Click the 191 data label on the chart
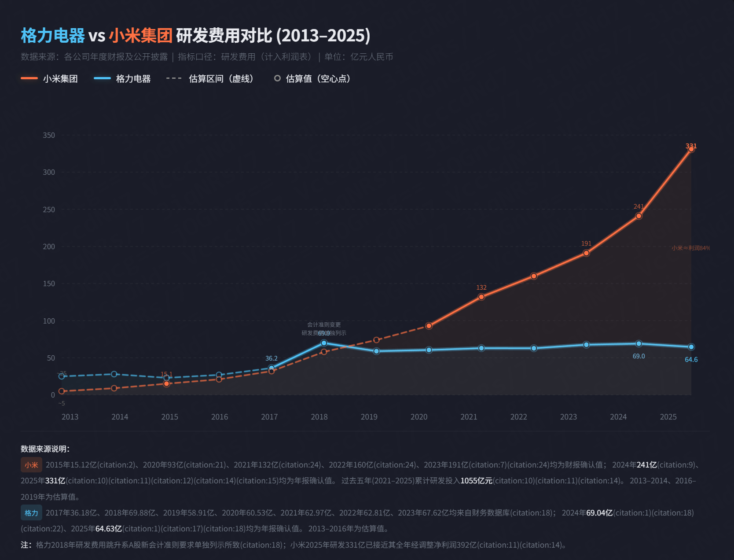Viewport: 734px width, 560px height. pyautogui.click(x=586, y=243)
